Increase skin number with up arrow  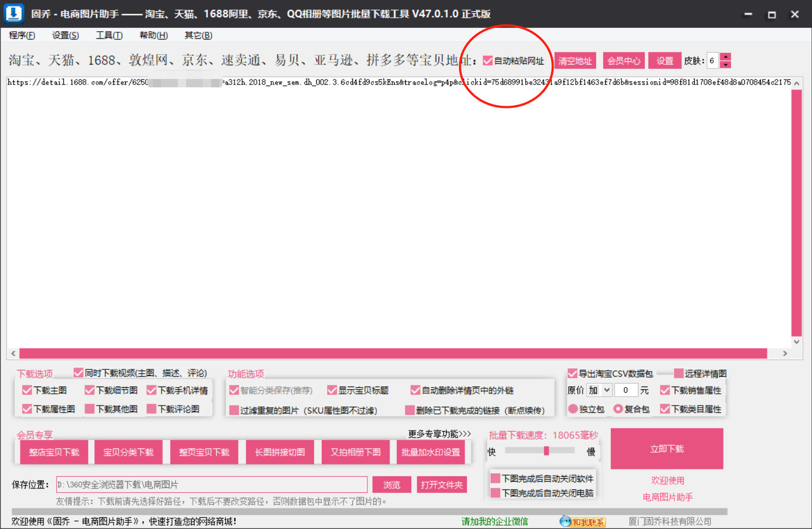pyautogui.click(x=725, y=57)
